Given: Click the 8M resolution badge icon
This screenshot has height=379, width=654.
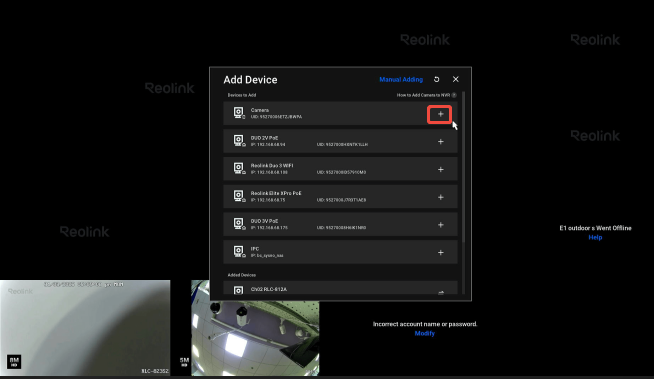Looking at the screenshot, I should 14,361.
